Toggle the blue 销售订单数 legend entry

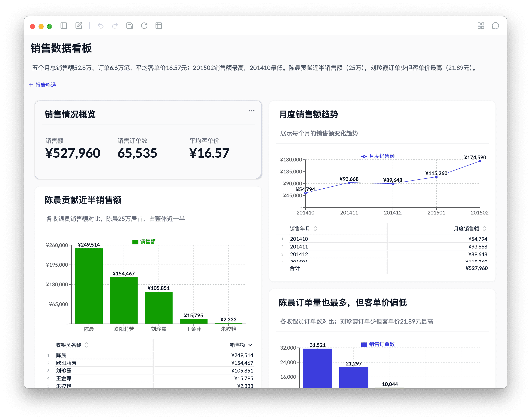378,345
